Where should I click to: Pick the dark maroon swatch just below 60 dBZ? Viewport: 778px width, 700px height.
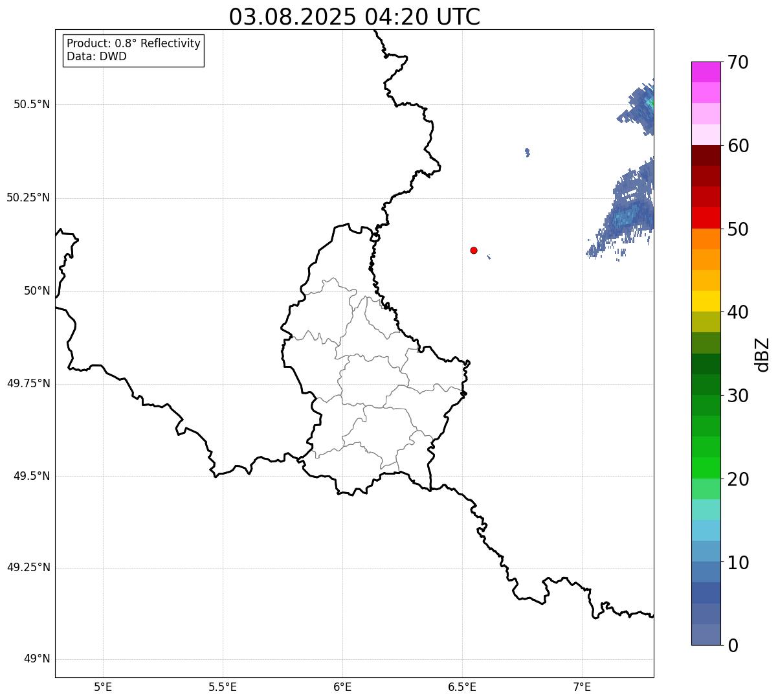point(706,155)
